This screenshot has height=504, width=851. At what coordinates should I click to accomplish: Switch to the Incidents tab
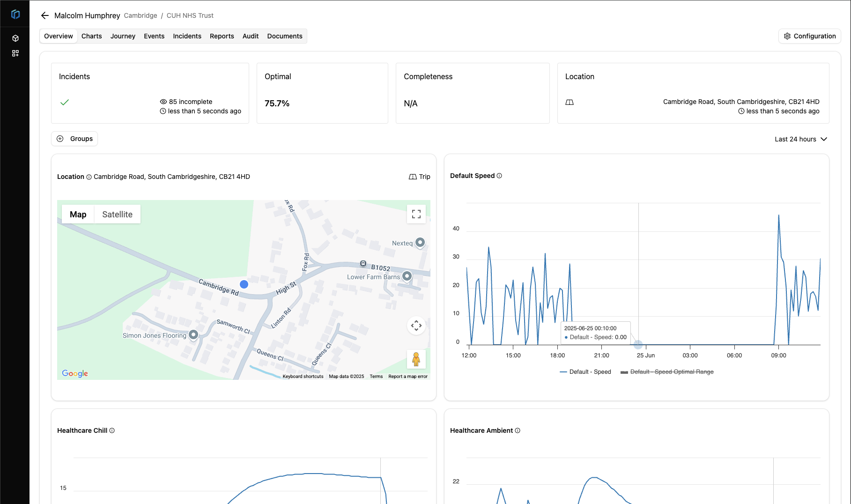click(x=187, y=36)
